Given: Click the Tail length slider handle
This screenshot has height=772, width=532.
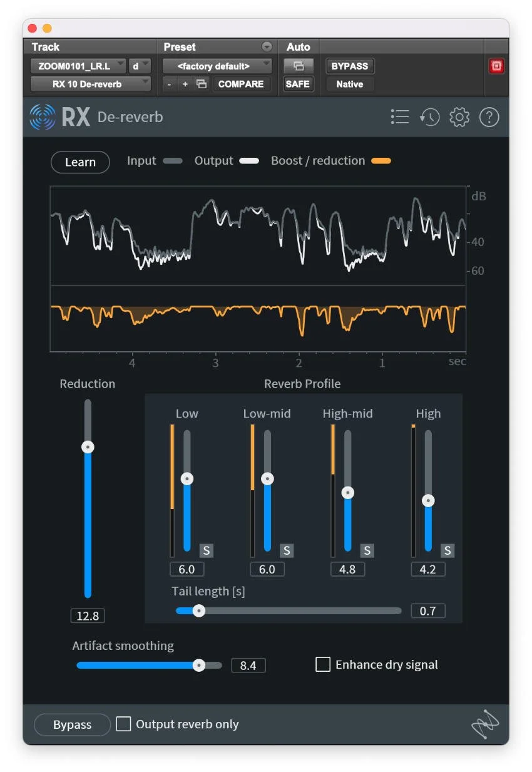Looking at the screenshot, I should pos(199,610).
